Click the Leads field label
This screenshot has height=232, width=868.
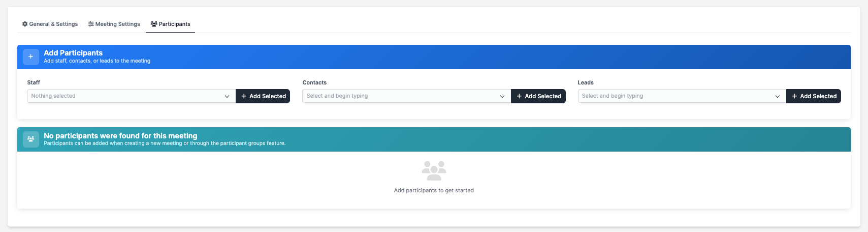tap(585, 82)
